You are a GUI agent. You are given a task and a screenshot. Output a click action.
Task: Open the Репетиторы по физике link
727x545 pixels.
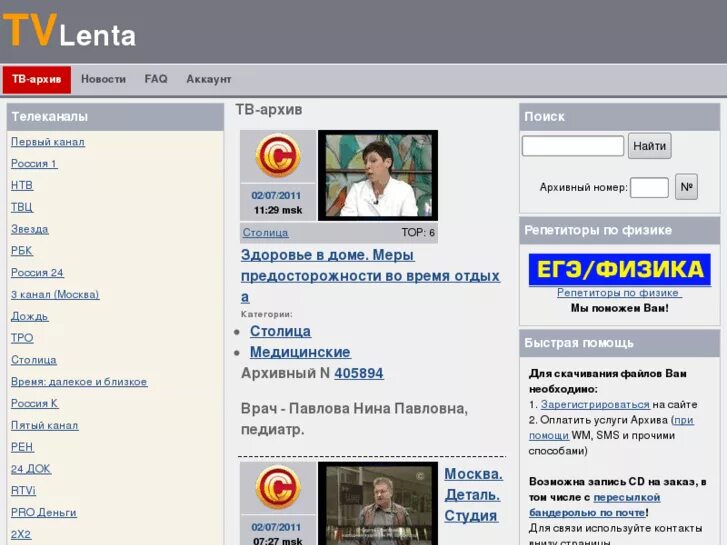click(619, 293)
